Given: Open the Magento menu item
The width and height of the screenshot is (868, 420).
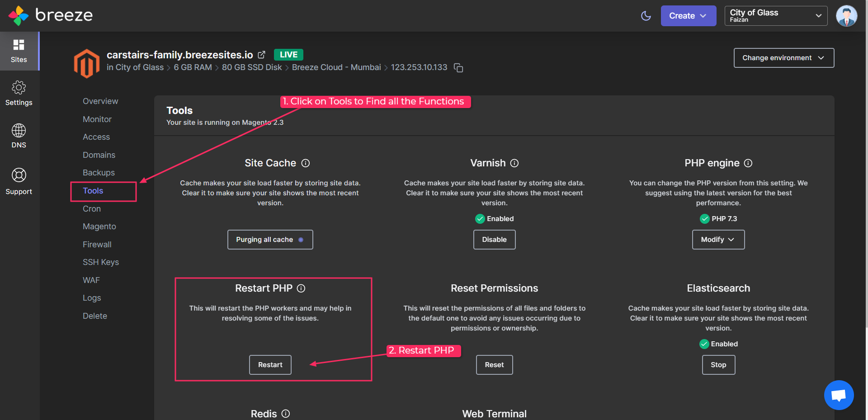Looking at the screenshot, I should [99, 227].
